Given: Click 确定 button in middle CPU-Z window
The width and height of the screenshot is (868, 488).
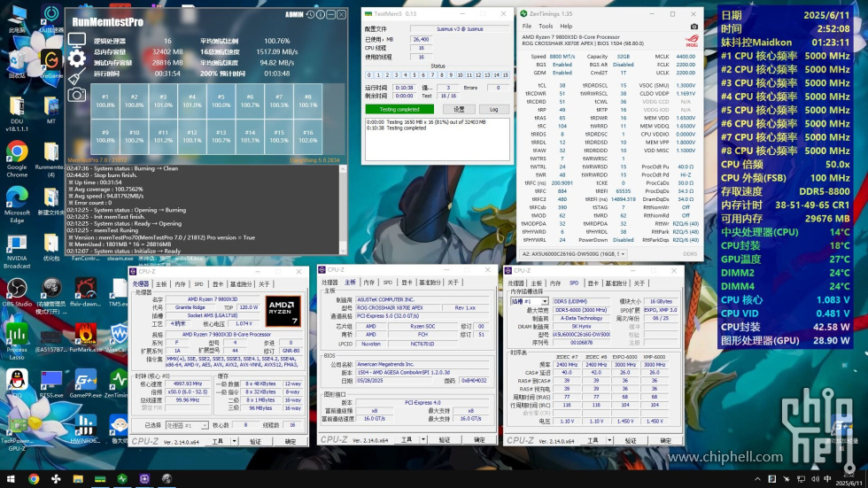Looking at the screenshot, I should [x=479, y=439].
